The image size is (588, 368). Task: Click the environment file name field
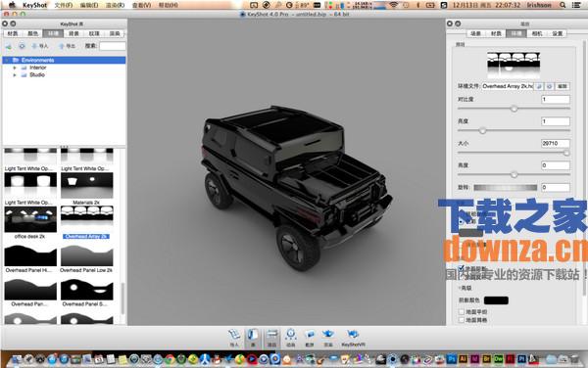[x=508, y=86]
